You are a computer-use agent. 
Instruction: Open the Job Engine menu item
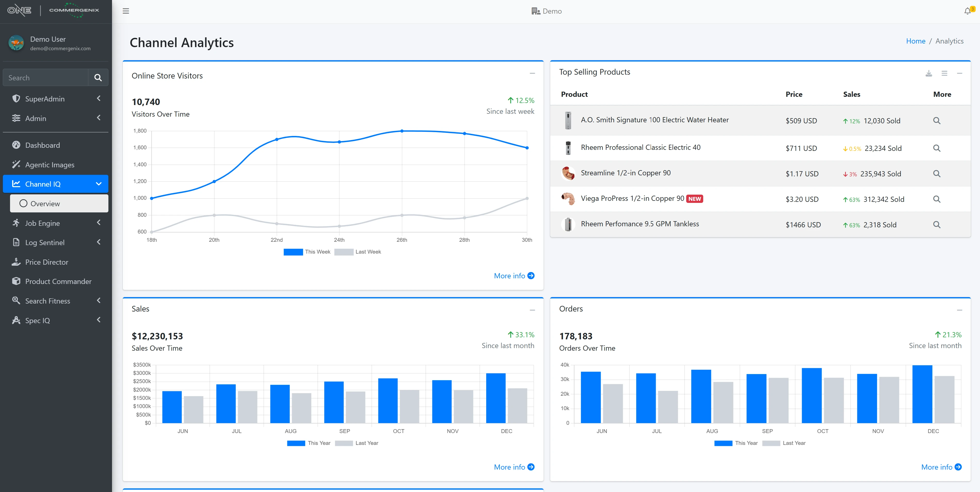[x=56, y=223]
